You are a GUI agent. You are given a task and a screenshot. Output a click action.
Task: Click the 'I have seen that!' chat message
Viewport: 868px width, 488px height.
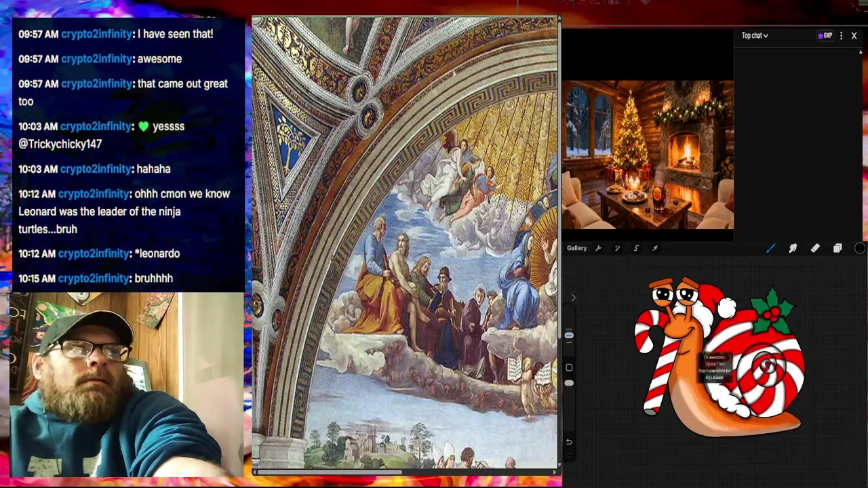(x=176, y=34)
